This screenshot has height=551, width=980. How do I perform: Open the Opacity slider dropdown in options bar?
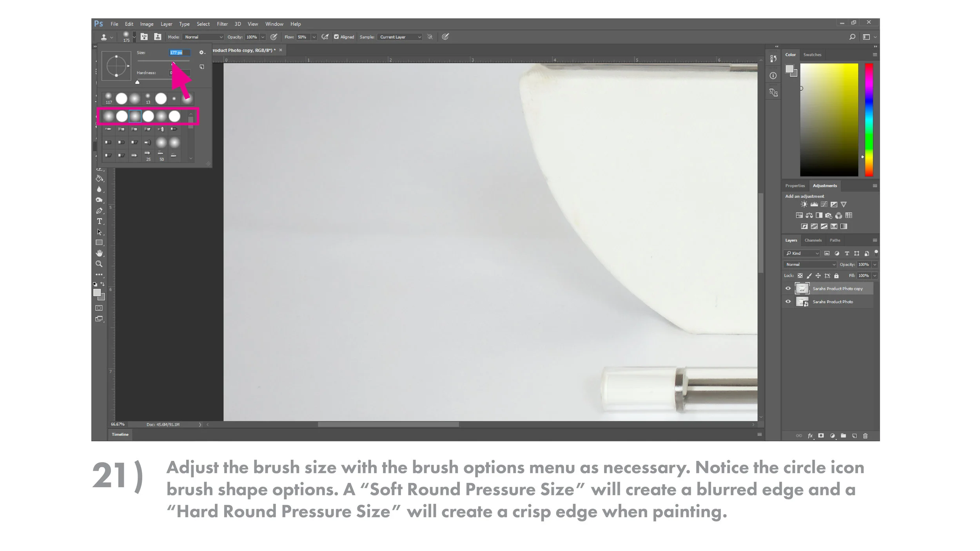coord(263,37)
